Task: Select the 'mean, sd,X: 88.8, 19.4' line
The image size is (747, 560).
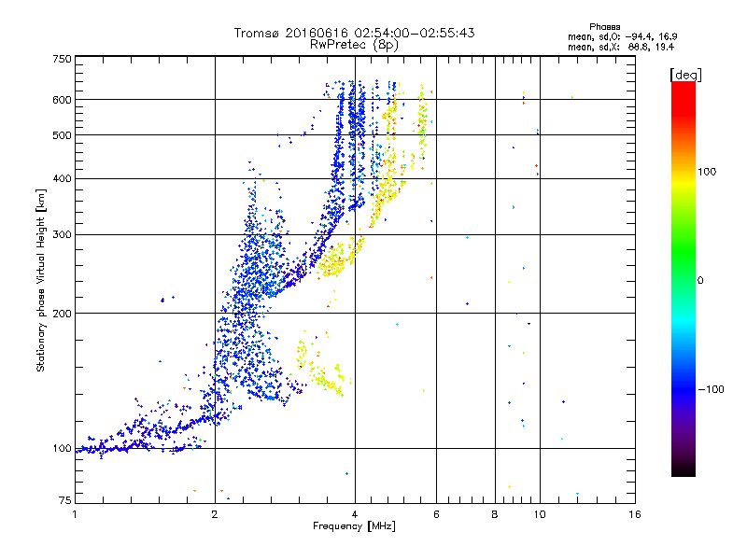Action: coord(621,47)
